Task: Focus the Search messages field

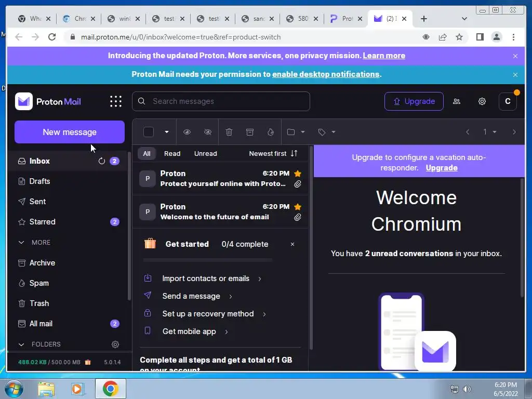Action: (x=221, y=101)
